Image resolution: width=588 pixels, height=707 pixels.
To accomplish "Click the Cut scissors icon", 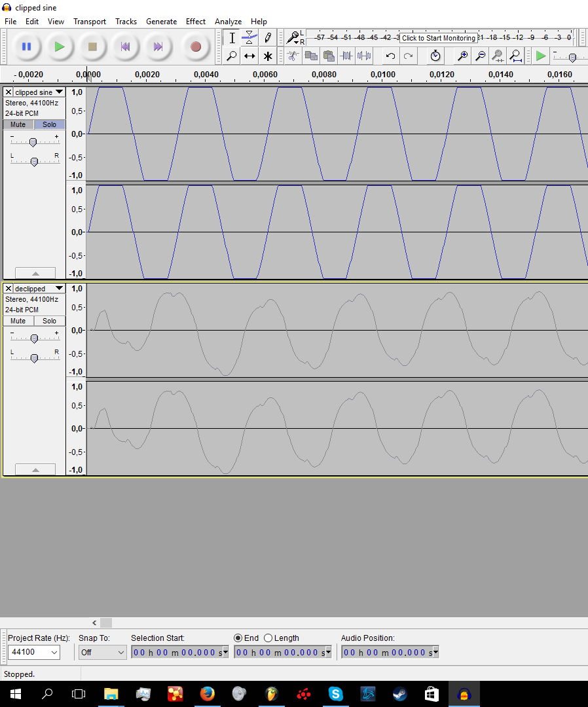I will (x=293, y=56).
